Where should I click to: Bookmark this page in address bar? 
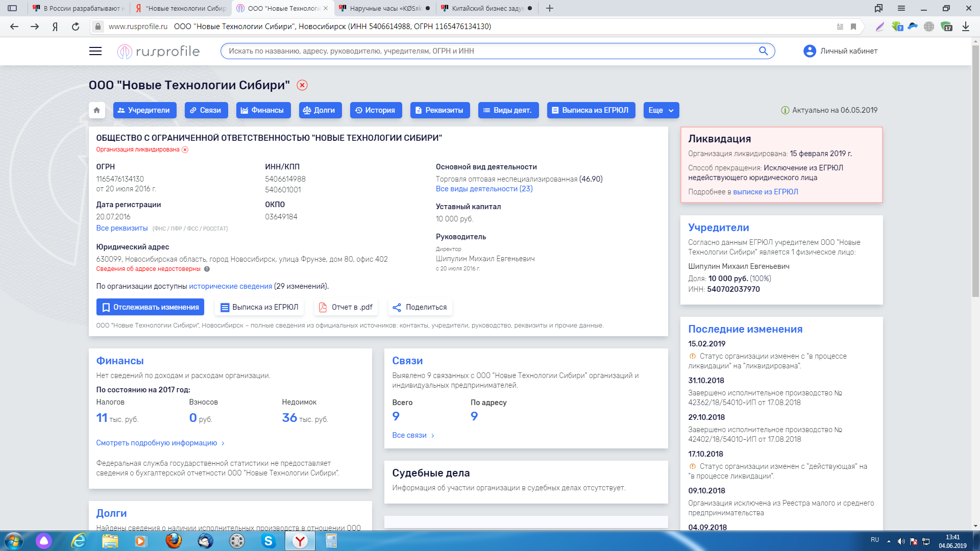[x=853, y=27]
